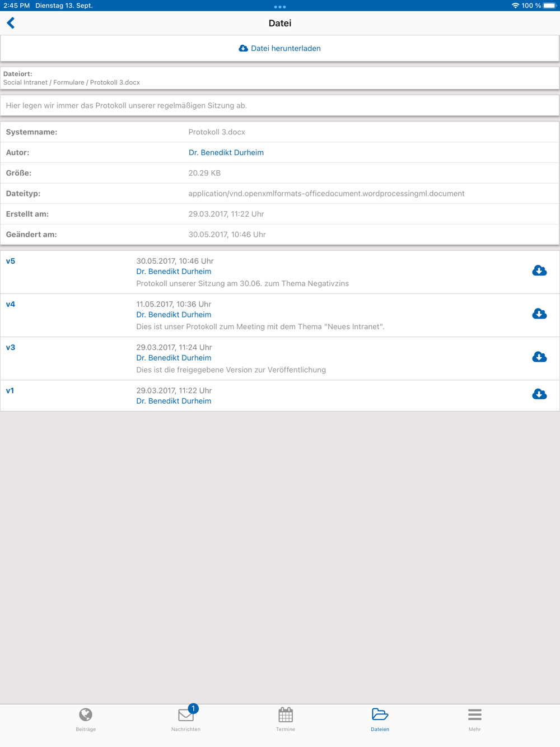Click the cloud icon beside Datei herunterladen
560x747 pixels.
point(243,49)
